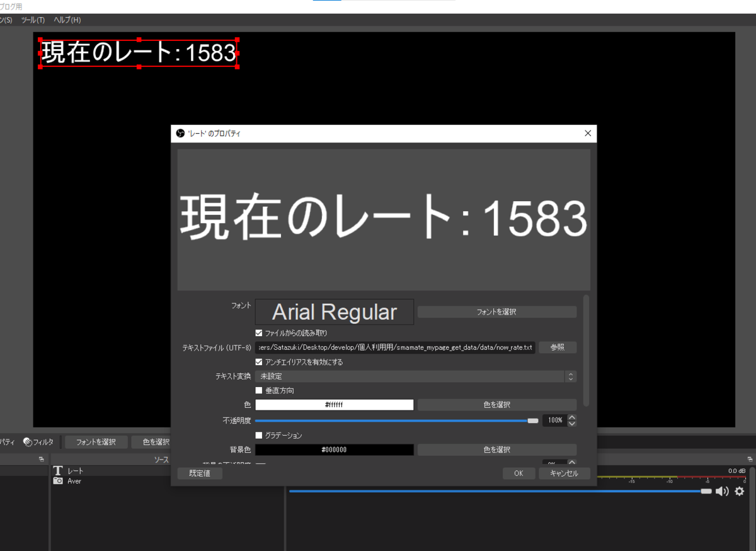This screenshot has height=551, width=756.
Task: Mute the audio mixer speaker icon
Action: pyautogui.click(x=722, y=491)
